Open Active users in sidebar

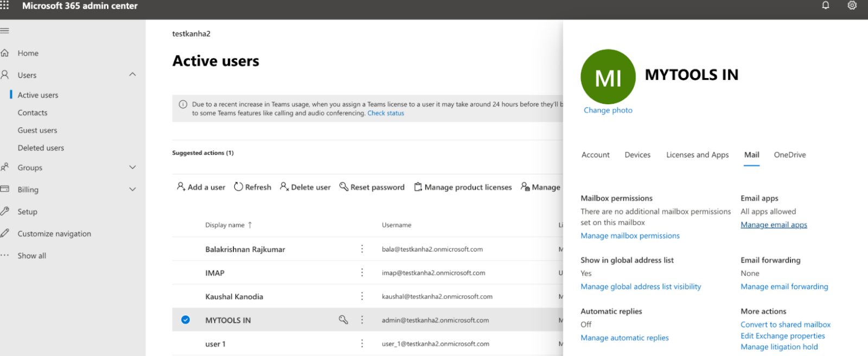click(38, 95)
